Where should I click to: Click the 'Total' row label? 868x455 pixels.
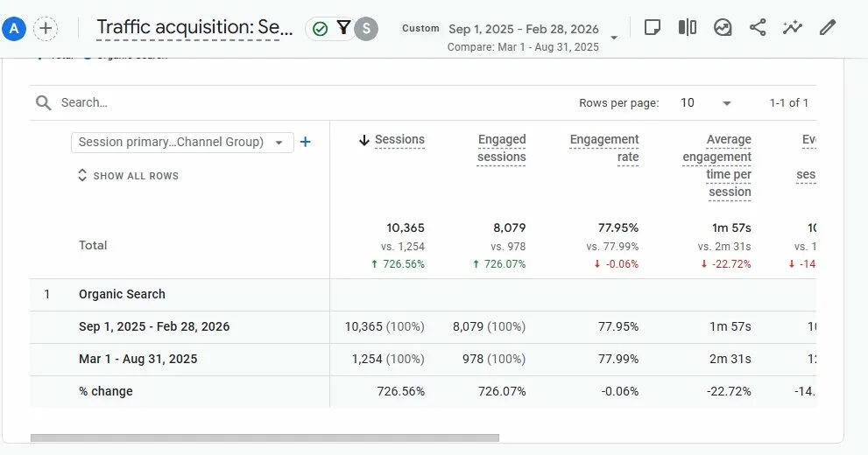coord(93,246)
